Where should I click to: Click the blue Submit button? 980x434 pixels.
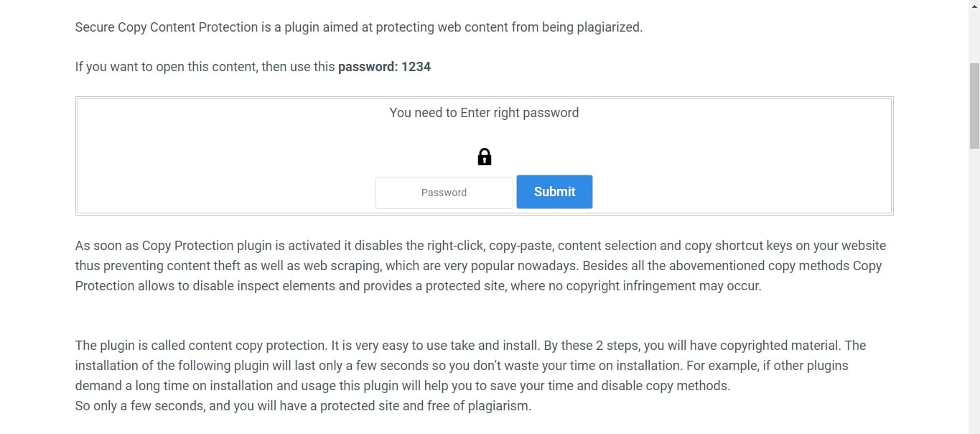[554, 192]
